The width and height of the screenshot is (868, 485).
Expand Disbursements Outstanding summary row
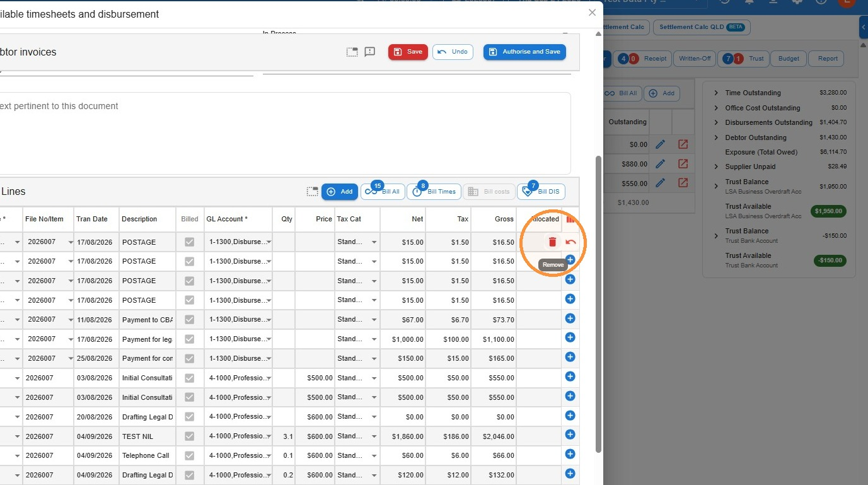(716, 122)
